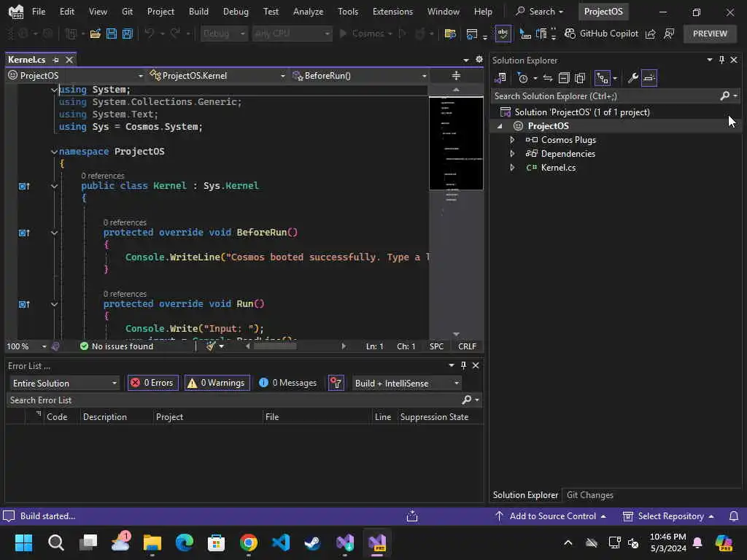
Task: Click the code minimap scroll thumbnail
Action: coord(456,144)
